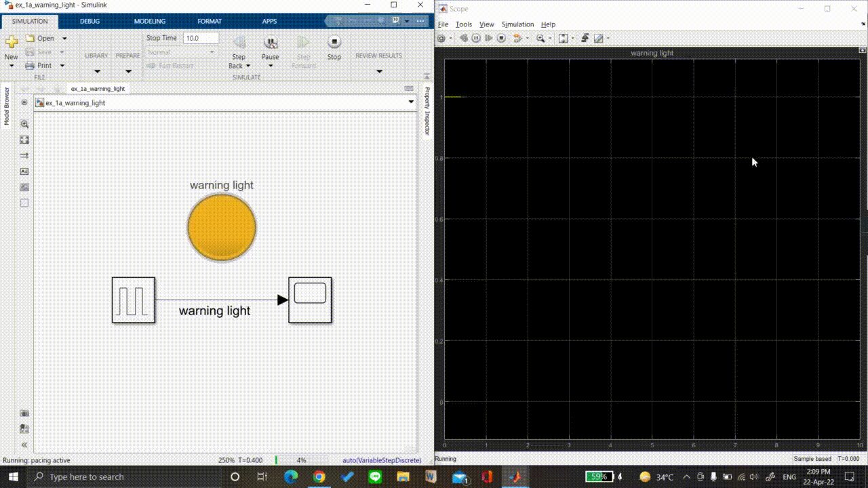Click the Stop Time input field
Image resolution: width=868 pixels, height=488 pixels.
(x=201, y=39)
